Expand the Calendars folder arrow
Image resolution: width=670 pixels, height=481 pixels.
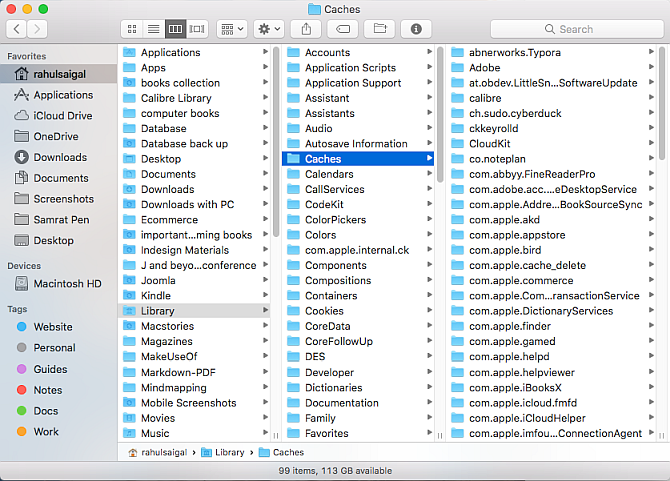(x=429, y=174)
